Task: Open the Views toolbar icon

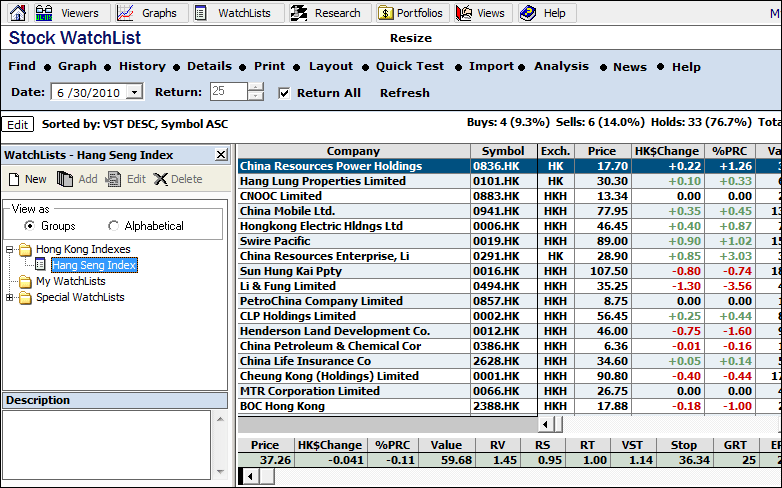Action: pyautogui.click(x=464, y=13)
